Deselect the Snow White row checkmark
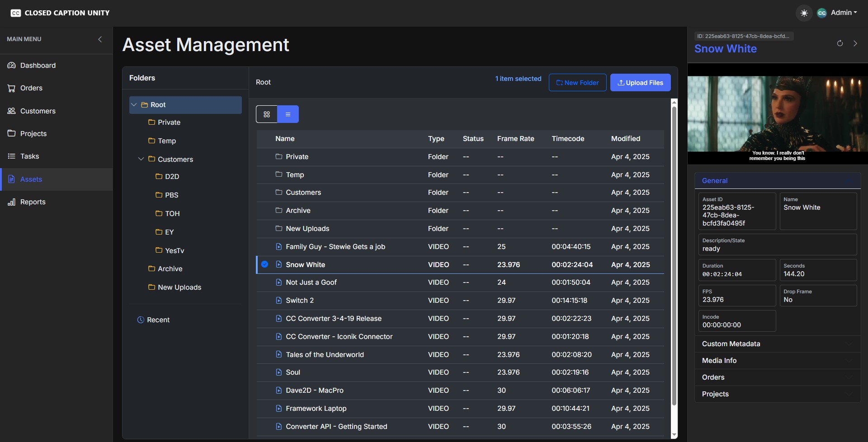 pos(264,264)
